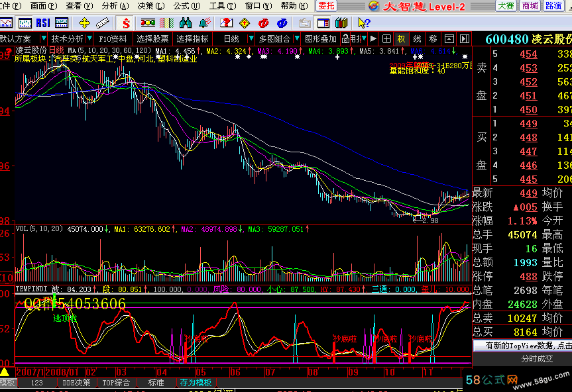Click the 图形叠加 overlay button
This screenshot has width=572, height=392.
click(x=321, y=38)
